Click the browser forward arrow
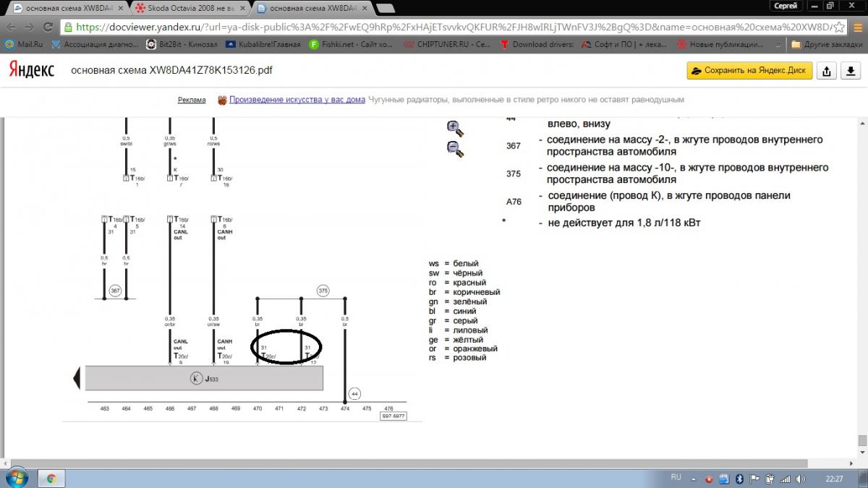This screenshot has height=488, width=868. coord(30,27)
